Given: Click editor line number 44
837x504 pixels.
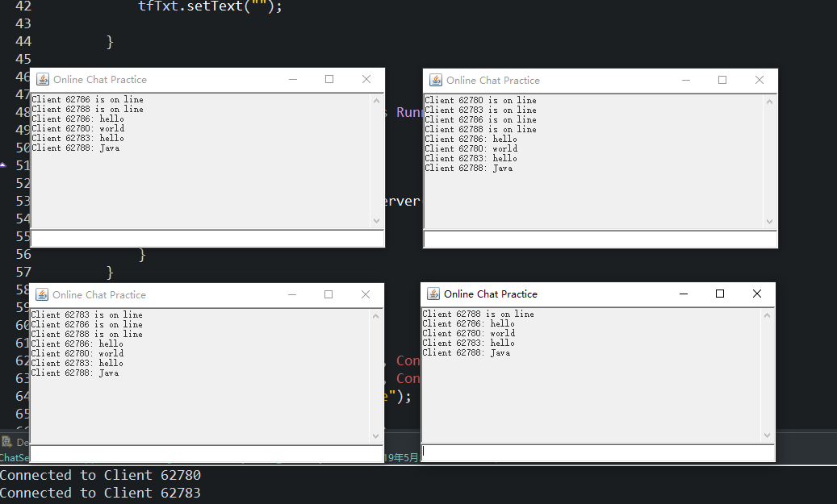Looking at the screenshot, I should [23, 41].
